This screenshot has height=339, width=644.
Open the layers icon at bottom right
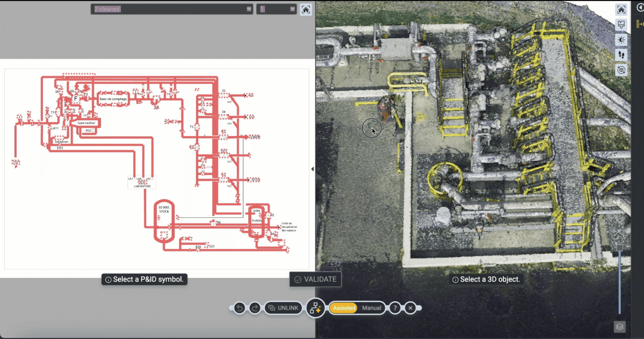pos(619,327)
